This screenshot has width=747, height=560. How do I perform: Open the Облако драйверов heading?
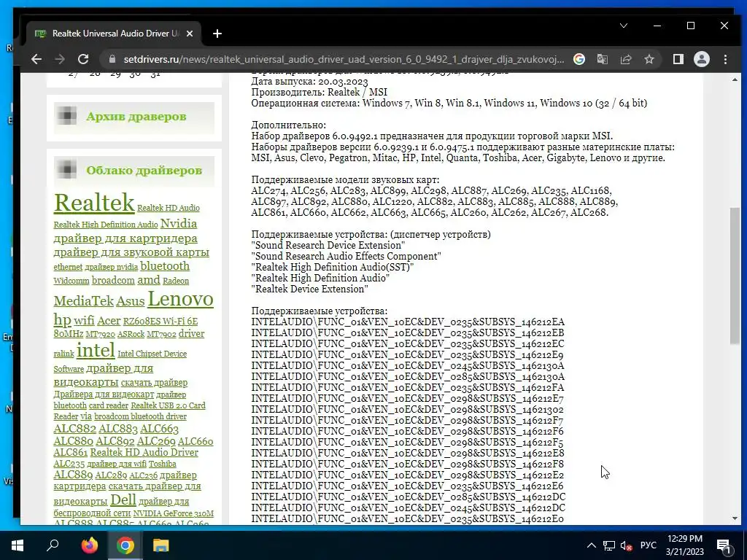click(144, 171)
